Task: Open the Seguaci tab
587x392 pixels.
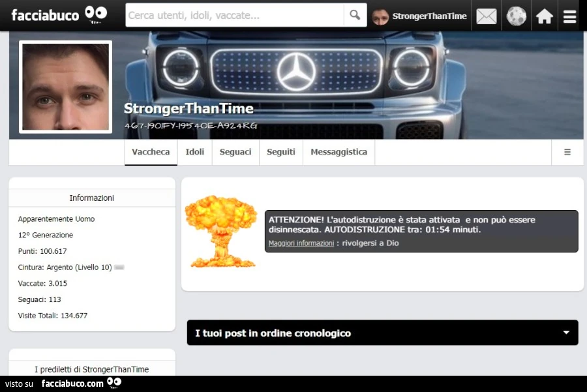Action: click(235, 152)
